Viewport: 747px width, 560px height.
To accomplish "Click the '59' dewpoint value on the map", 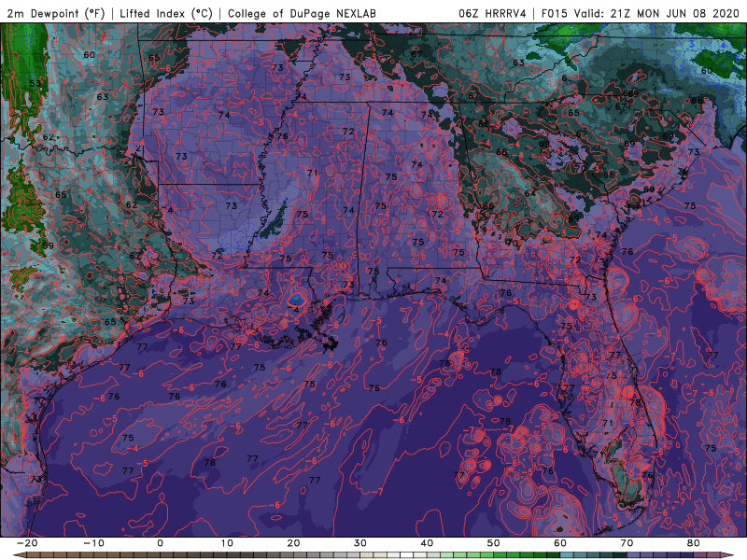I will coord(49,245).
